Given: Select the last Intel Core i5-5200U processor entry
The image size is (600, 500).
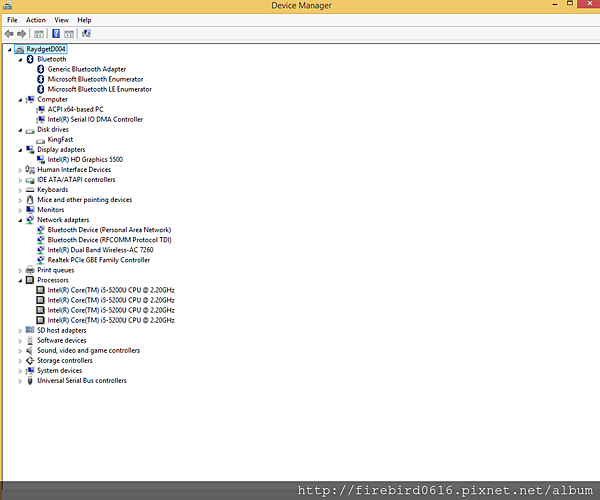Looking at the screenshot, I should point(111,320).
